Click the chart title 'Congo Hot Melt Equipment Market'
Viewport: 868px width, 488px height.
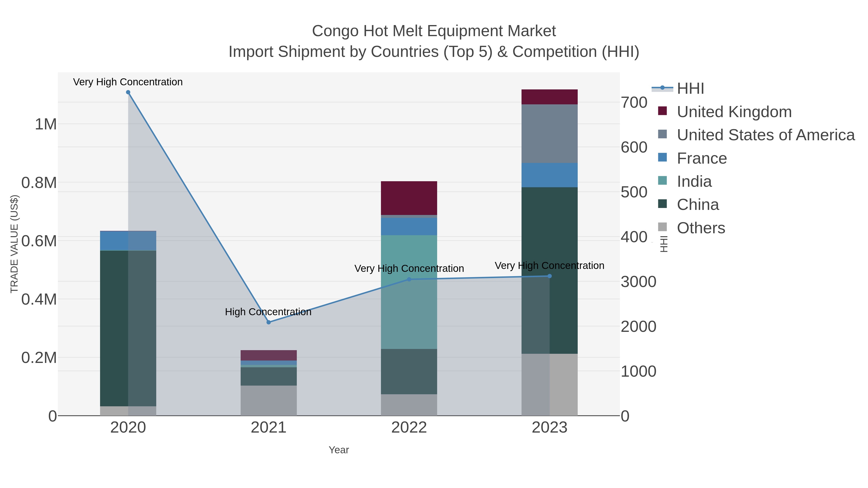(x=434, y=31)
